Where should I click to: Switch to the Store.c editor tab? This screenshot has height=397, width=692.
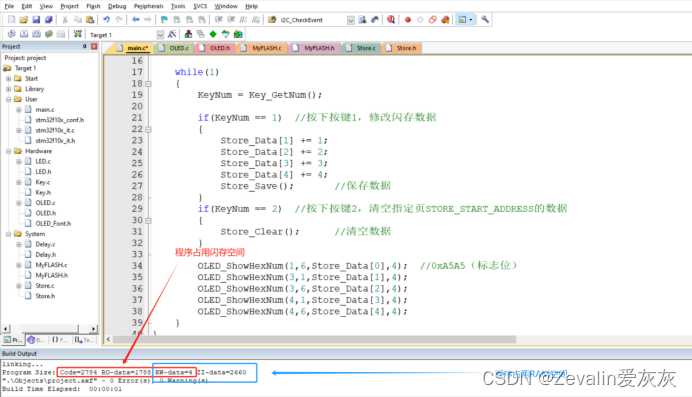(x=362, y=48)
